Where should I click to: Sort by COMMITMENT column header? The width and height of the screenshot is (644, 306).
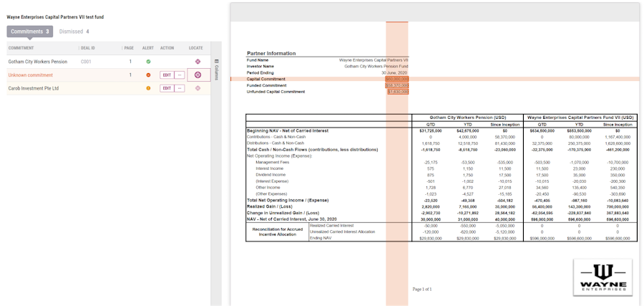(x=21, y=48)
